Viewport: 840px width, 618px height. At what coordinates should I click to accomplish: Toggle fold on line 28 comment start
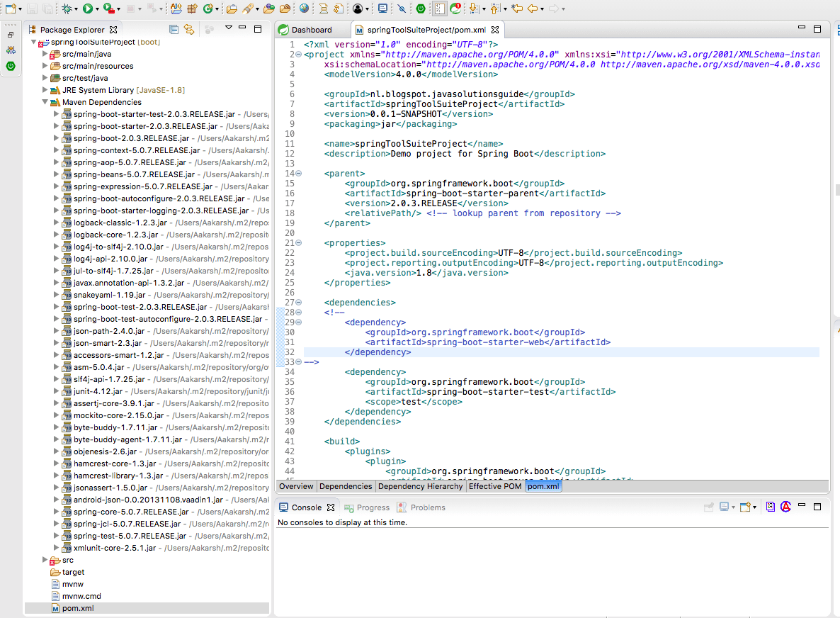click(299, 313)
